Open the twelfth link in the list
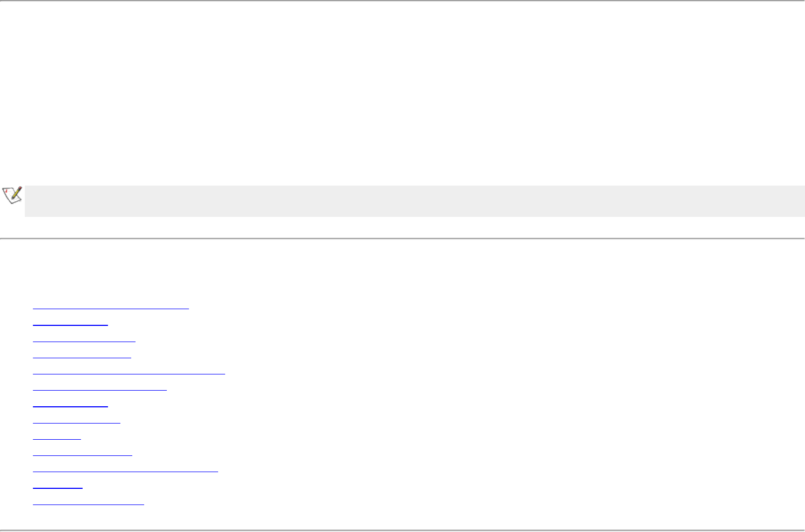Viewport: 805px width, 532px height. [58, 486]
